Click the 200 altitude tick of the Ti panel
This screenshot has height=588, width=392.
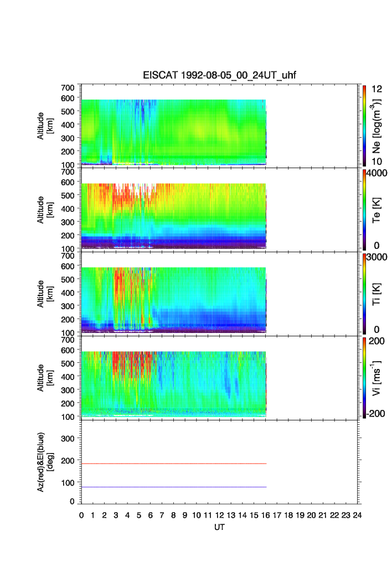68,320
